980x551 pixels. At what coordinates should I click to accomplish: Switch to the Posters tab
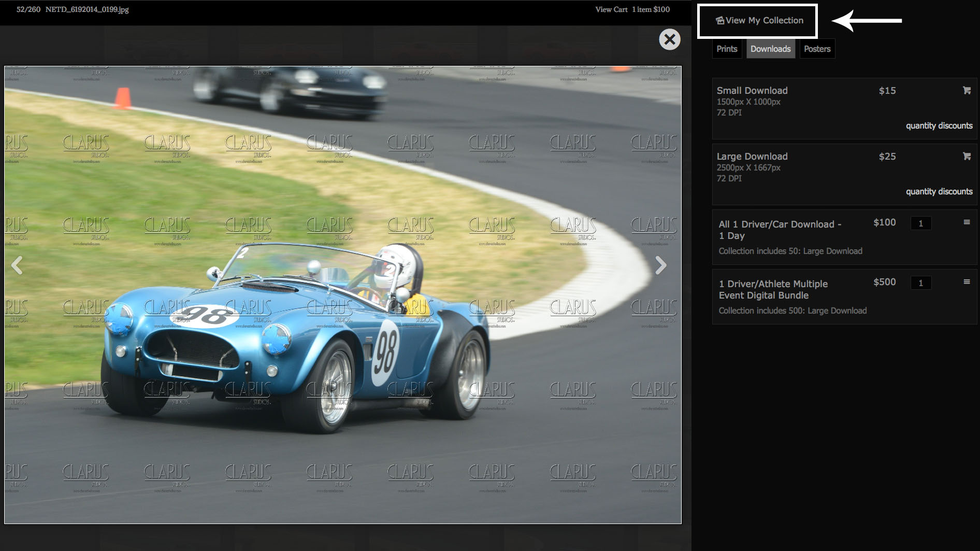tap(817, 49)
